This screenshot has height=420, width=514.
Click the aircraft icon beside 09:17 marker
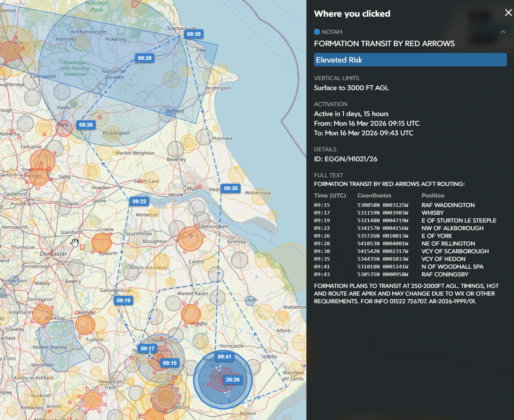coord(150,355)
